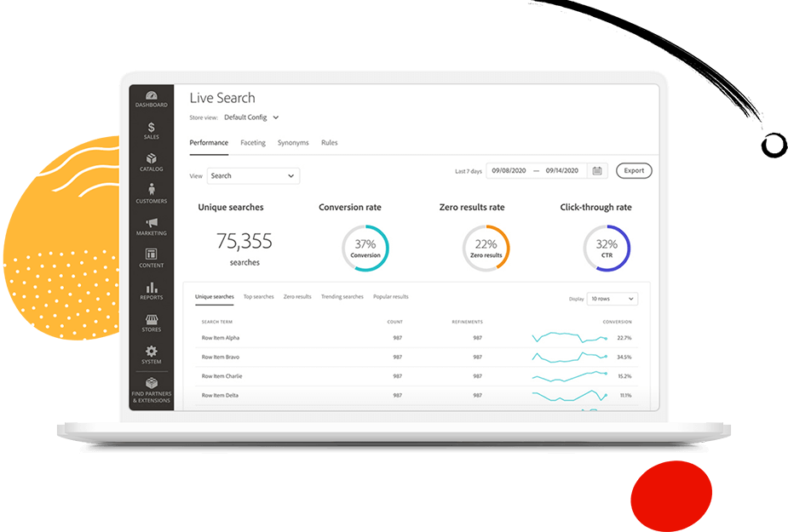Click the Live Search page title
The width and height of the screenshot is (788, 532).
pyautogui.click(x=222, y=98)
